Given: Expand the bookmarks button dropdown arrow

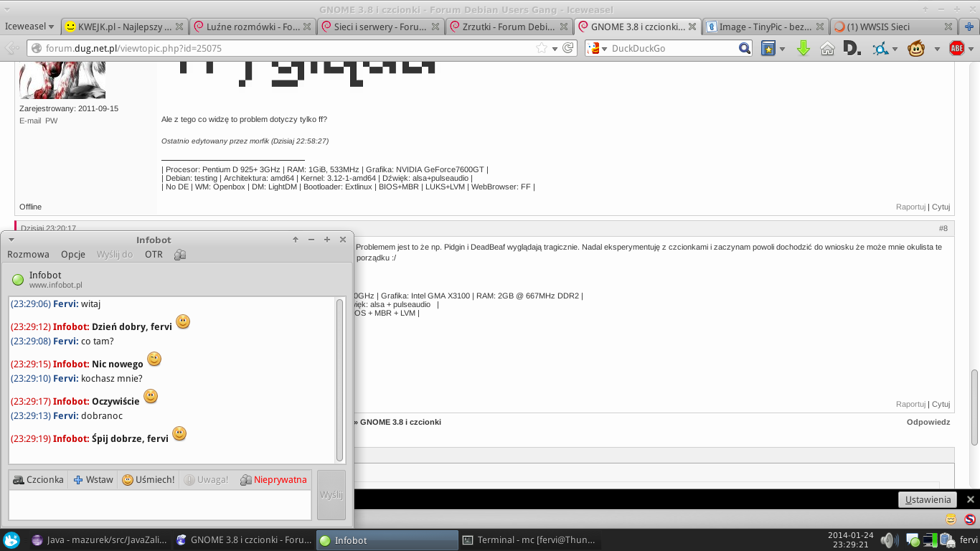Looking at the screenshot, I should (x=782, y=49).
